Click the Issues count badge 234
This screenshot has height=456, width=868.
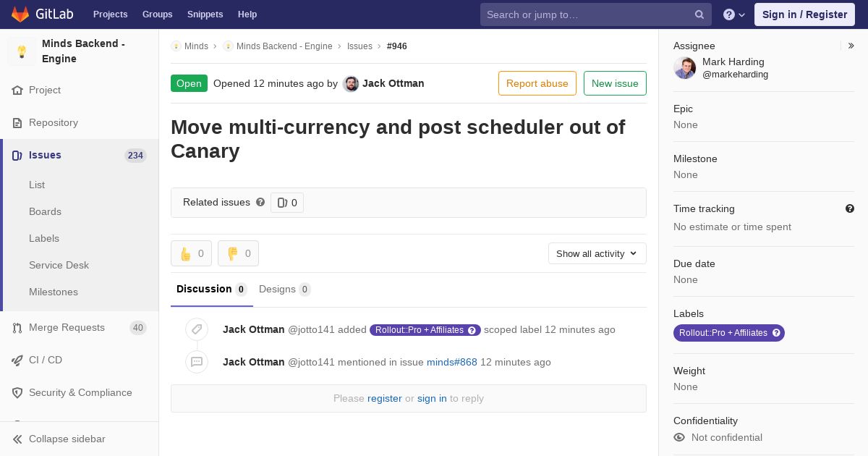tap(135, 156)
